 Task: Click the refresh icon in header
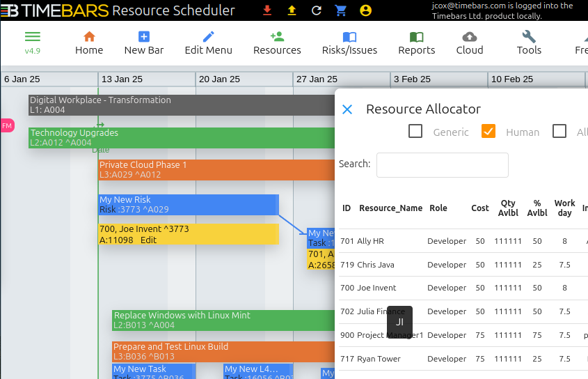click(317, 10)
